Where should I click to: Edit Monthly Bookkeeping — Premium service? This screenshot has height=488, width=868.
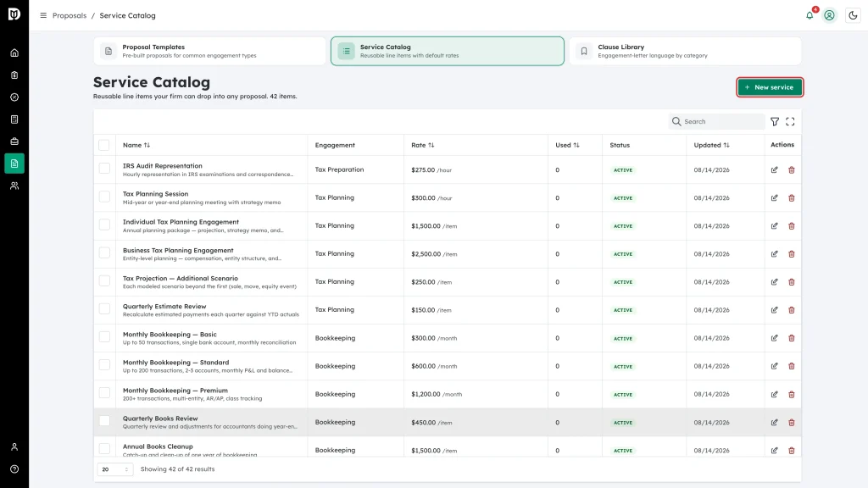click(x=775, y=395)
